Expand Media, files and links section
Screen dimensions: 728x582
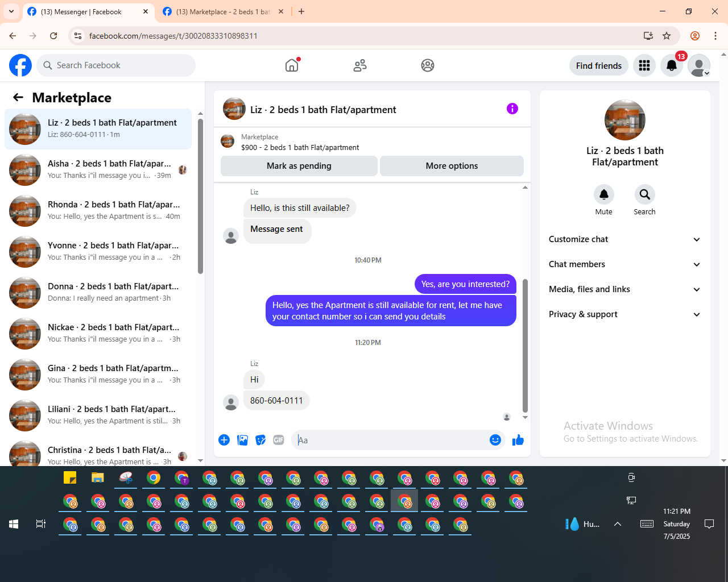[625, 289]
